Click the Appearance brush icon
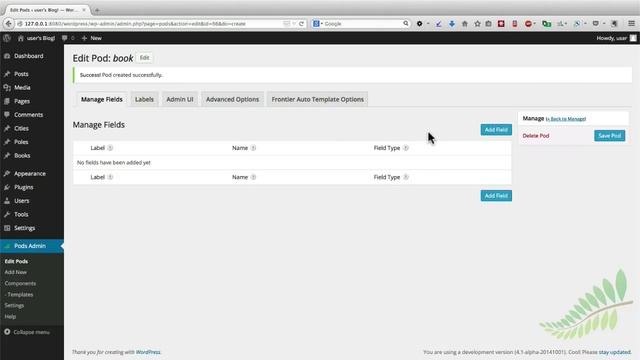 (x=7, y=173)
